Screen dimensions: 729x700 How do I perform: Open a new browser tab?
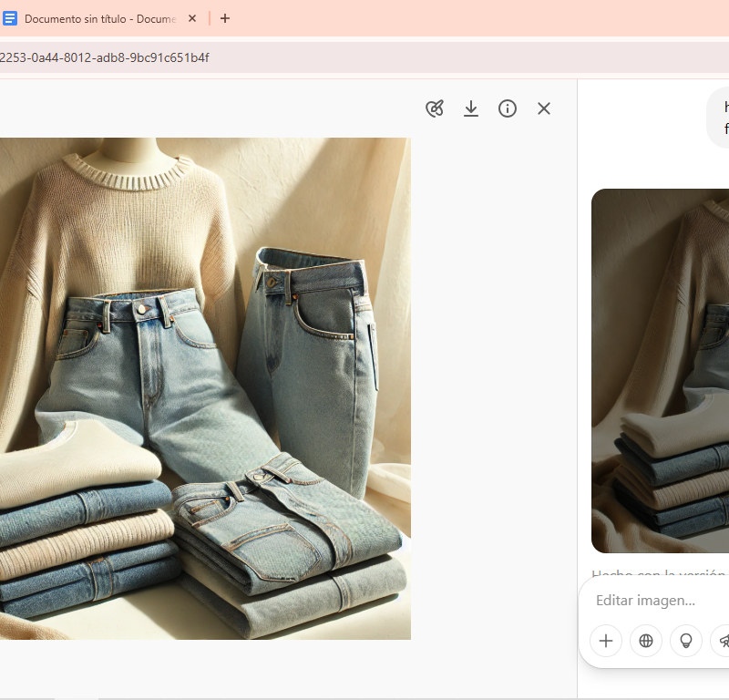[x=225, y=18]
